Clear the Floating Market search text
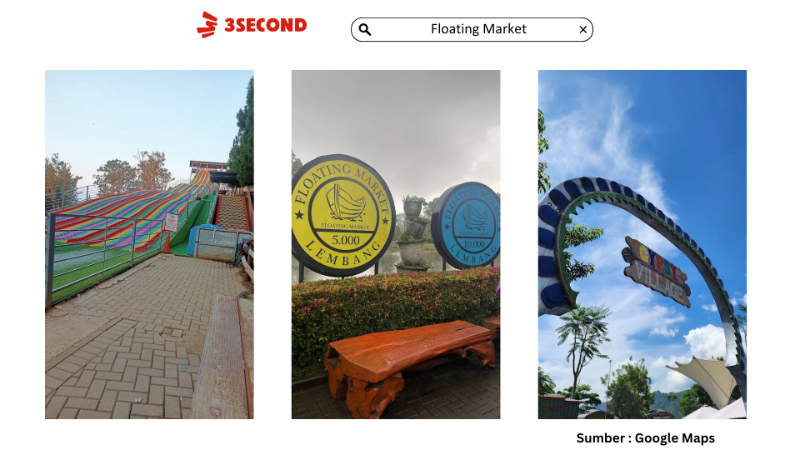 tap(583, 30)
